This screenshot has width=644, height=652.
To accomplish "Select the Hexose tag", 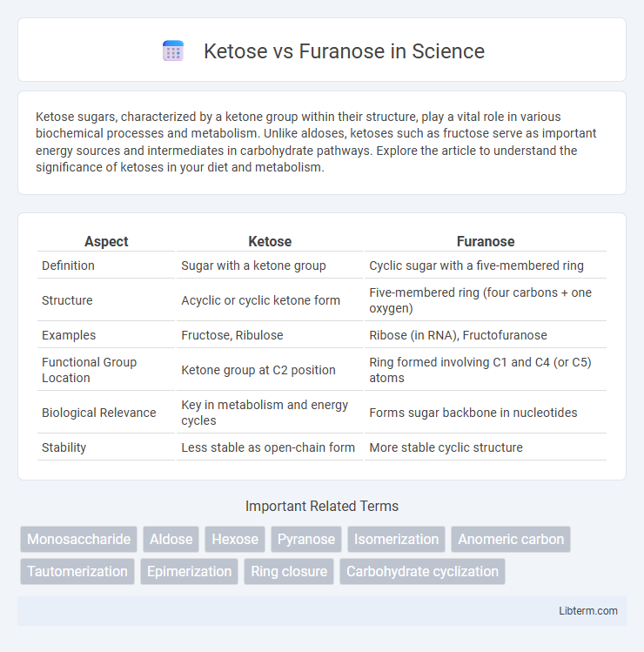I will [x=235, y=540].
